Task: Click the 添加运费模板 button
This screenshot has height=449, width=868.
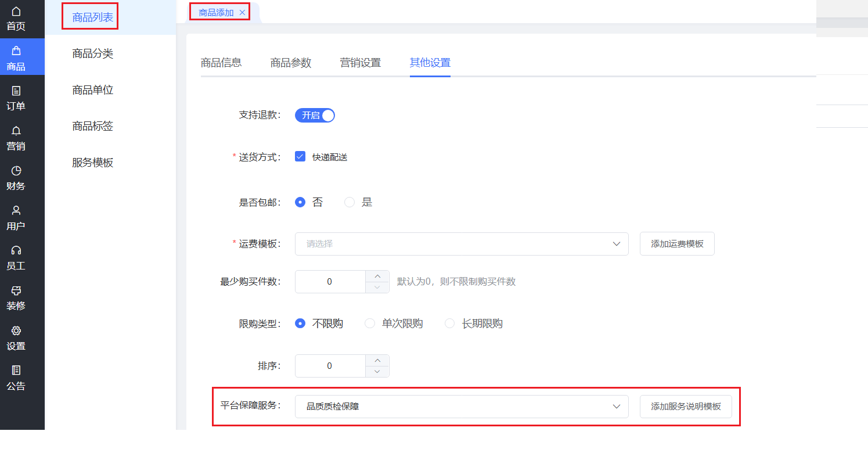Action: (677, 244)
